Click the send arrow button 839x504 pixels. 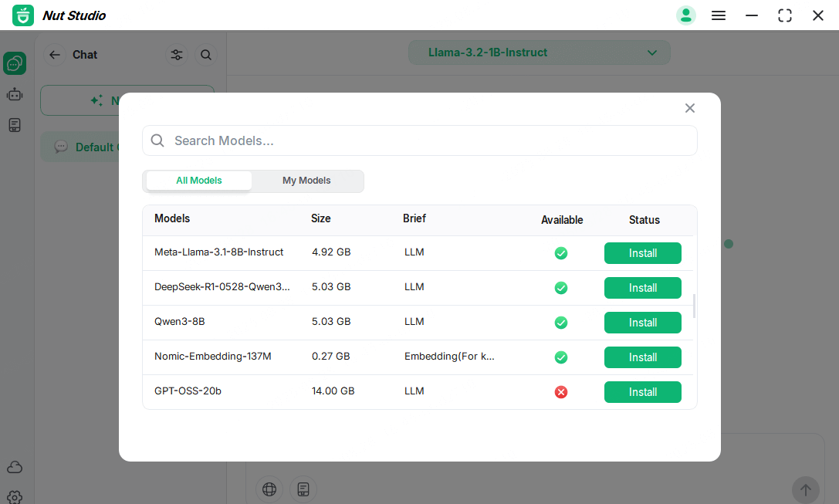pyautogui.click(x=805, y=489)
